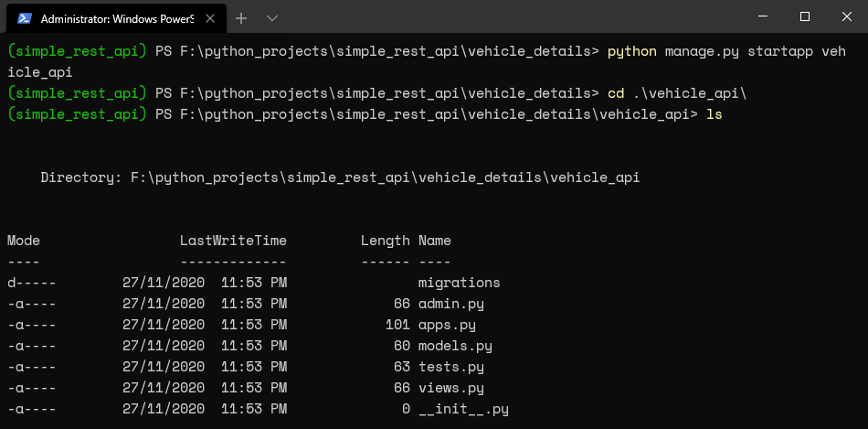Viewport: 868px width, 429px height.
Task: Expand the profile dropdown chevron
Action: click(271, 18)
